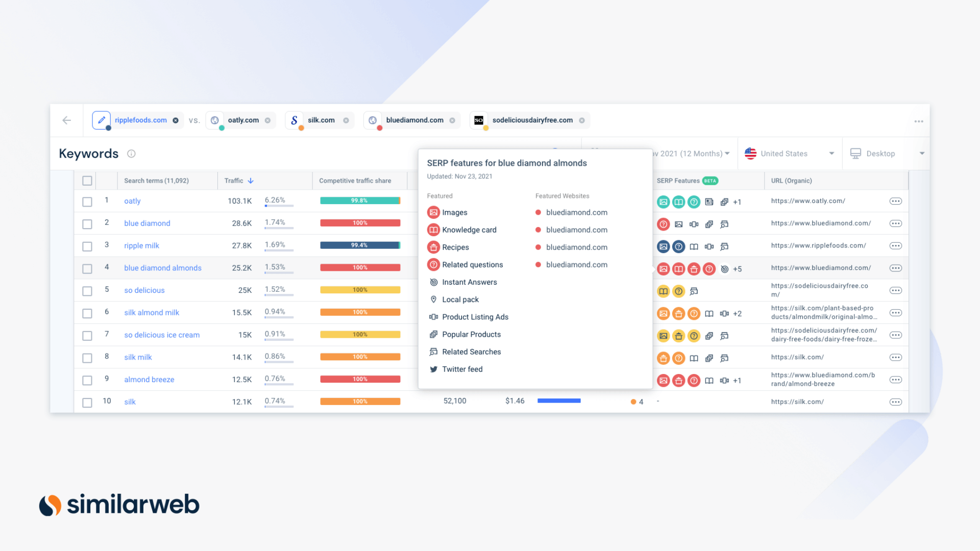Click the Images SERP icon in oatly row

pyautogui.click(x=663, y=202)
